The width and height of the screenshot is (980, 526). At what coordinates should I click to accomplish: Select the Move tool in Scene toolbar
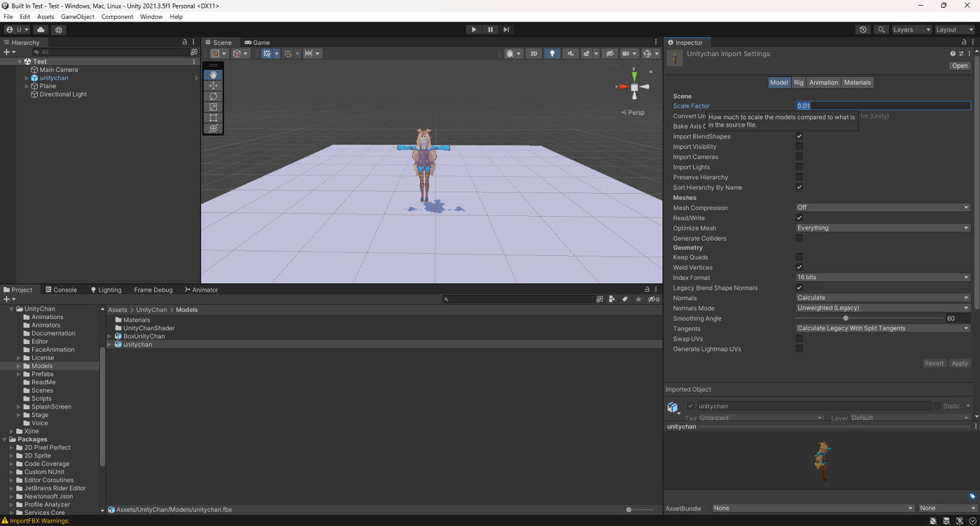tap(213, 85)
